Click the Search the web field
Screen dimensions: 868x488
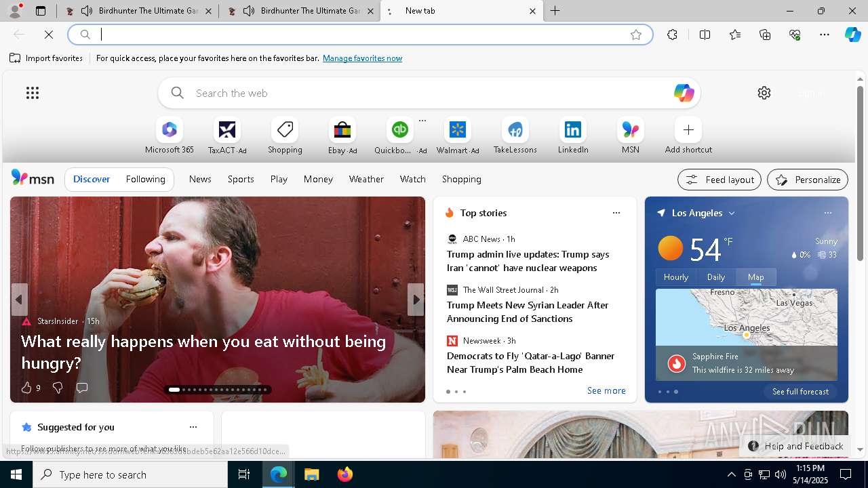coord(429,93)
